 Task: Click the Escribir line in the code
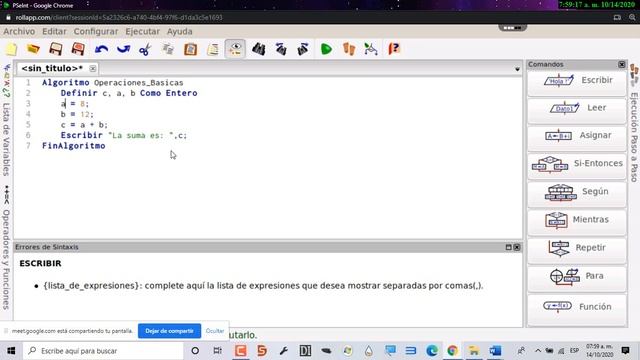[x=124, y=136]
